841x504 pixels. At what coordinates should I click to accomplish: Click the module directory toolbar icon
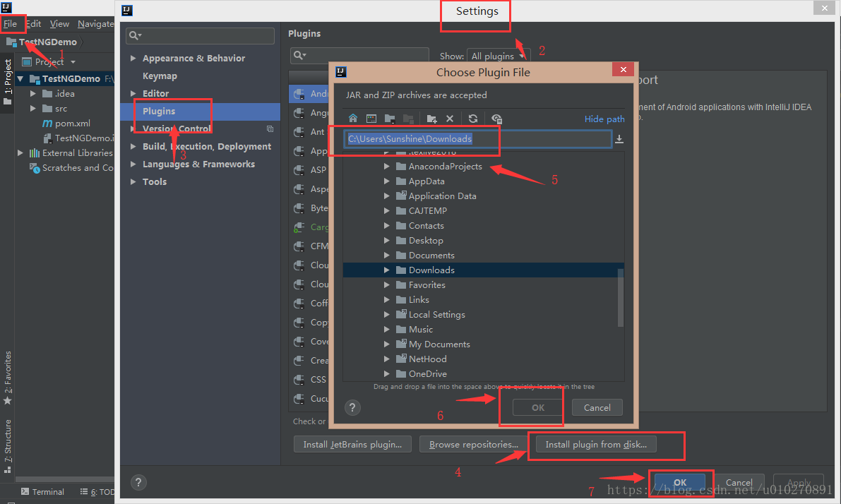point(408,119)
